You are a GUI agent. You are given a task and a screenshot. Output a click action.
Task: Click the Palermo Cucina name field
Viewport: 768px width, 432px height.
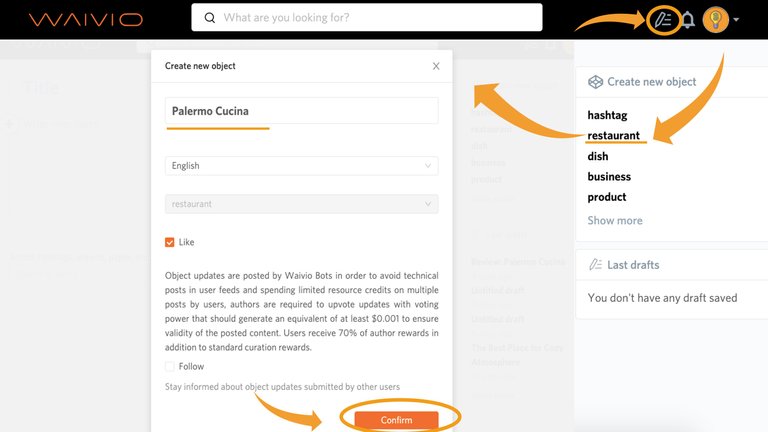click(x=302, y=111)
